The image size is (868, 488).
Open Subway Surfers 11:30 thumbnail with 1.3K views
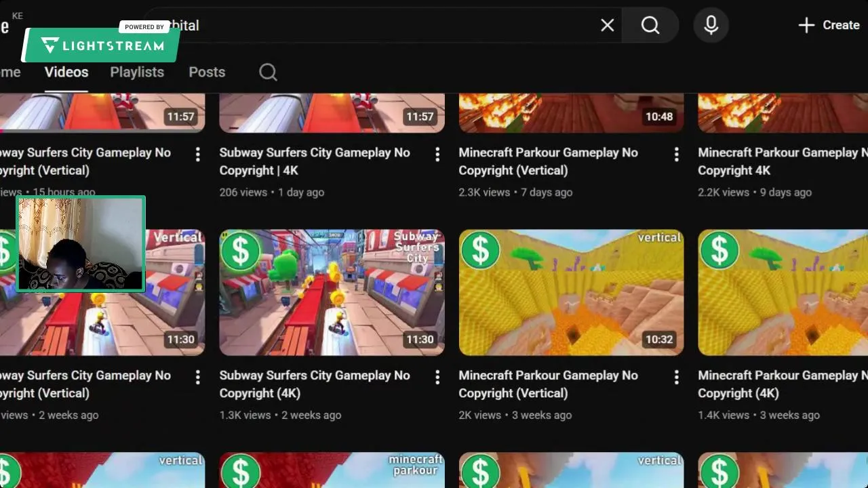tap(332, 292)
